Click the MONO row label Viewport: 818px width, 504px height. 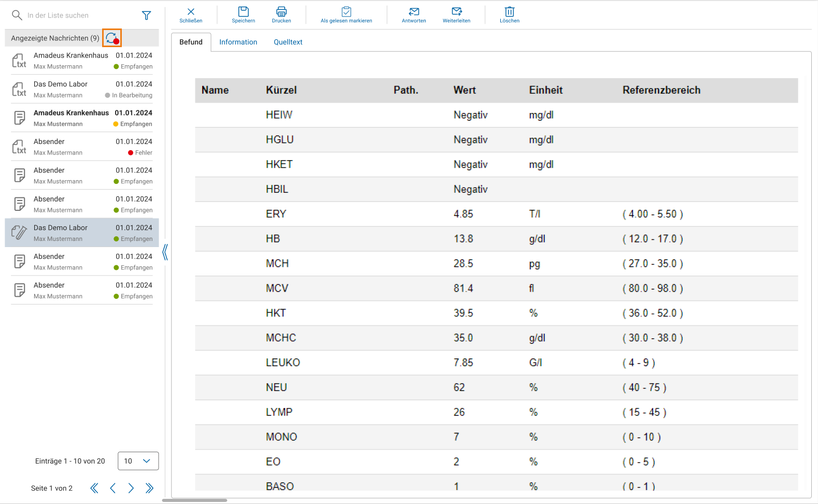[281, 437]
